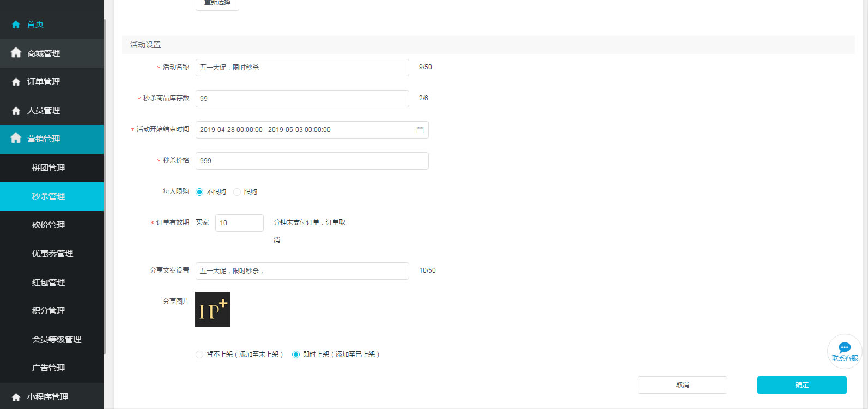Go to 优惠券管理 in sidebar
868x409 pixels.
click(x=52, y=254)
